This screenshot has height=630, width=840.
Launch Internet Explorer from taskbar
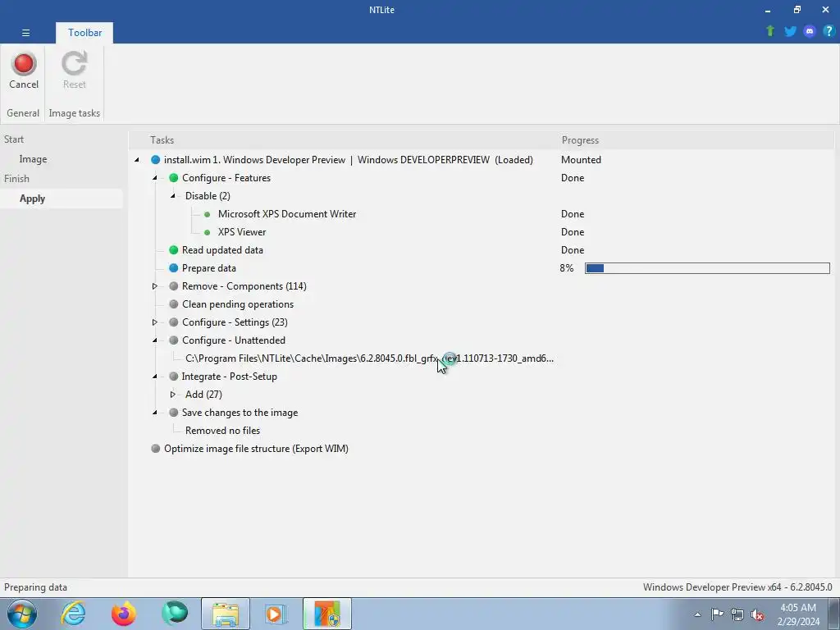point(73,614)
